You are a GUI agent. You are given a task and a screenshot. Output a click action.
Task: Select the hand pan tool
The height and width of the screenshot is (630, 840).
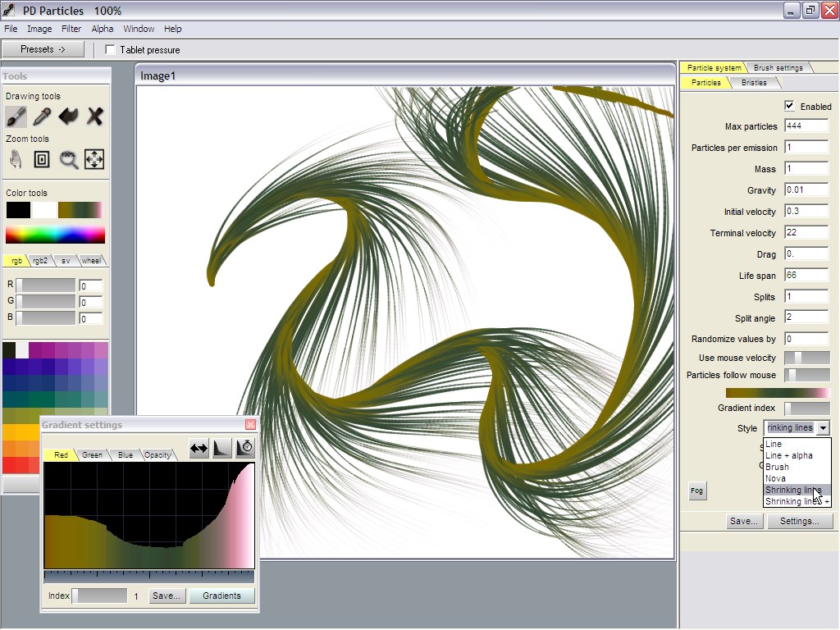tap(16, 158)
